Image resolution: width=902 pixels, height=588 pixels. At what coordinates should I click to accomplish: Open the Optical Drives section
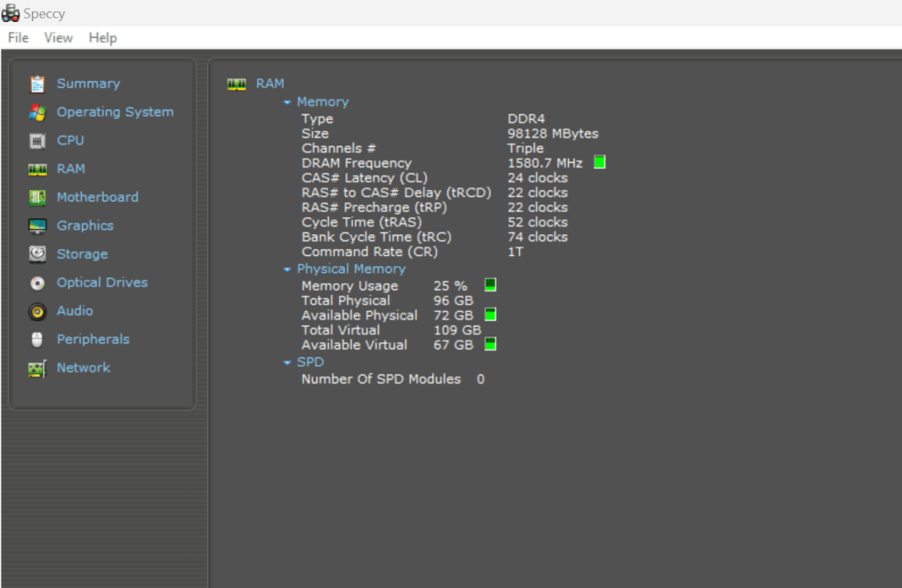click(102, 283)
